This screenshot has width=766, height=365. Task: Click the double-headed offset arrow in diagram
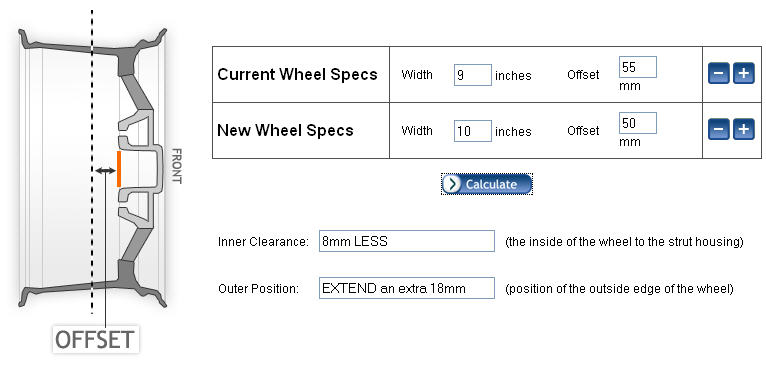point(105,171)
